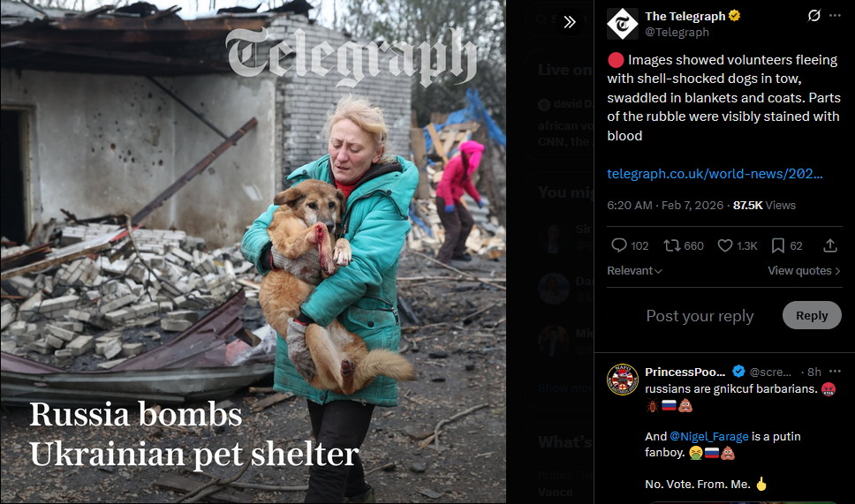This screenshot has width=855, height=504.
Task: Open PrincessPoo's profile avatar
Action: 622,380
